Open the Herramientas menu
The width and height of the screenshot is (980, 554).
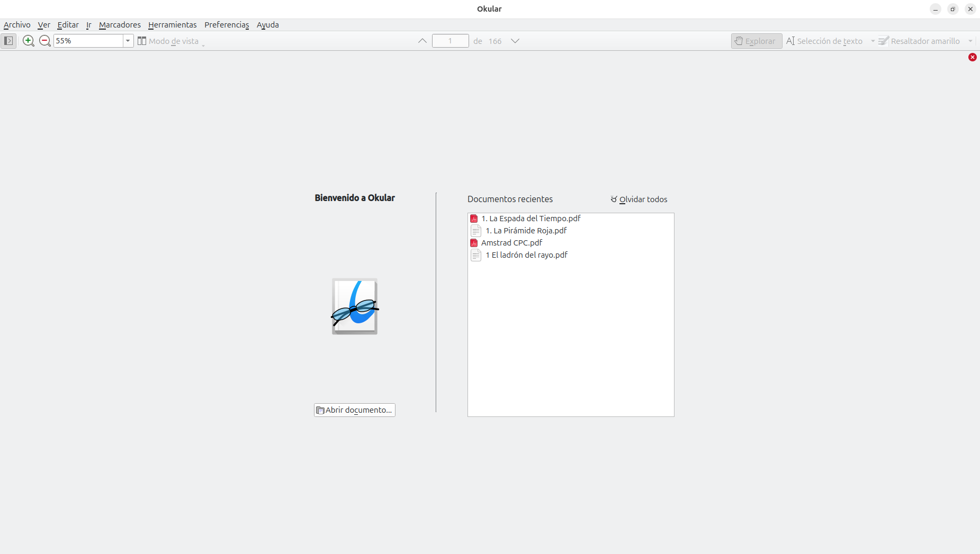click(x=172, y=25)
